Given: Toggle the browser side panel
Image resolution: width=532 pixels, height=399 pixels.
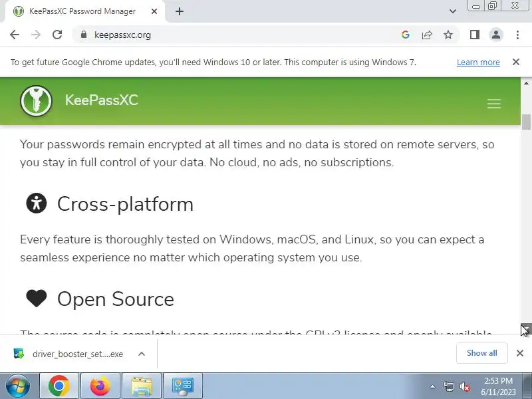Looking at the screenshot, I should [x=474, y=35].
